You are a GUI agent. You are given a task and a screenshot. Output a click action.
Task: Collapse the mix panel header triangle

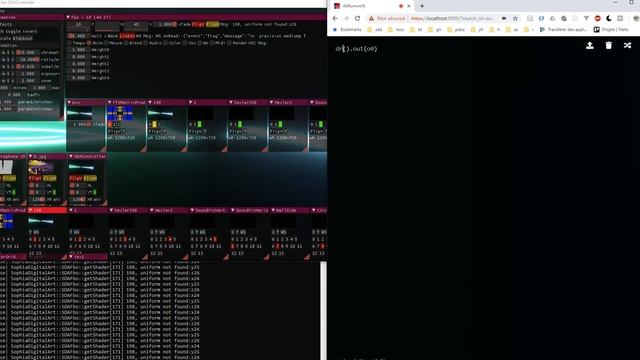pyautogui.click(x=69, y=102)
